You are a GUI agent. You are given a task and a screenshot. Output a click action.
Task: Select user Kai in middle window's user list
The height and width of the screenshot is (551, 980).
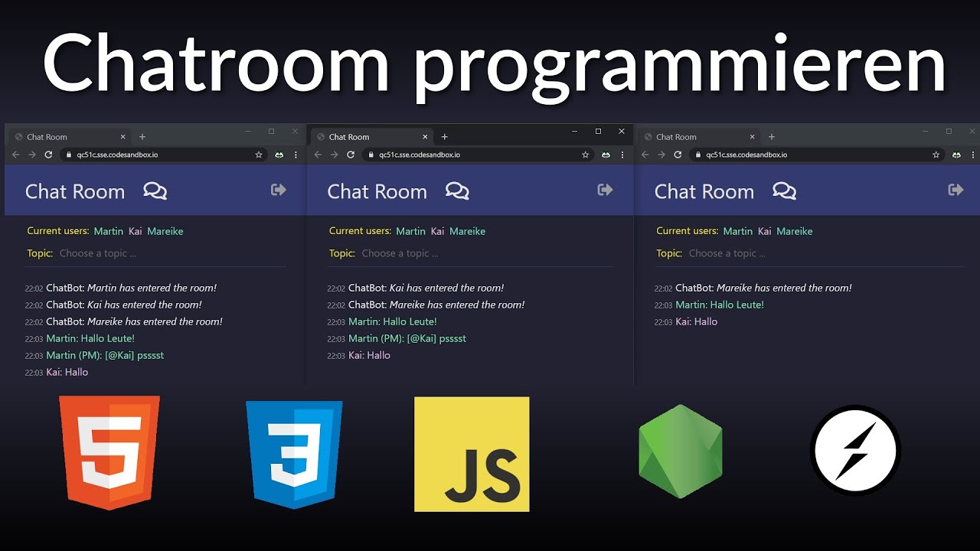[438, 231]
